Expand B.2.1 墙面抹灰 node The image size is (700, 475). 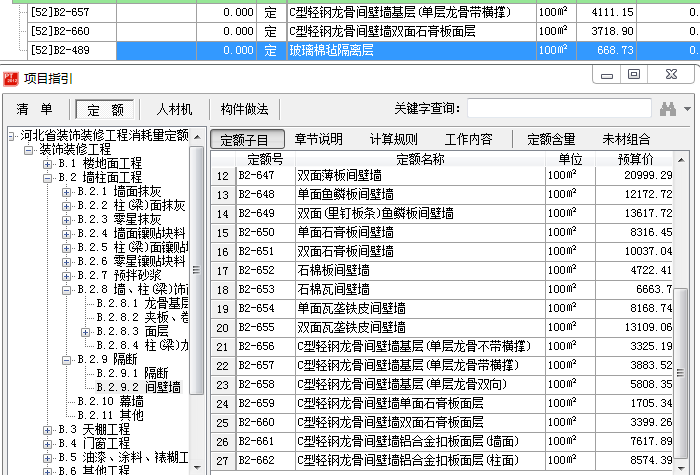pyautogui.click(x=66, y=192)
